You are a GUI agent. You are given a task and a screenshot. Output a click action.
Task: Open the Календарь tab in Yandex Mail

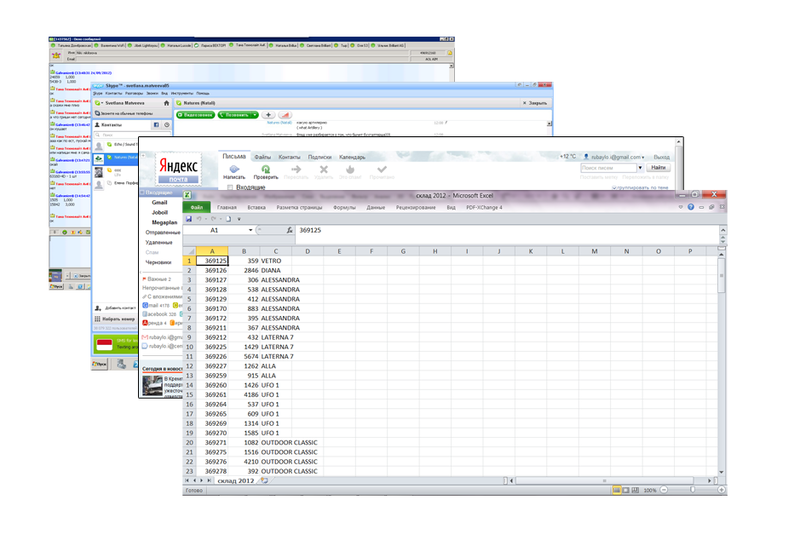352,157
